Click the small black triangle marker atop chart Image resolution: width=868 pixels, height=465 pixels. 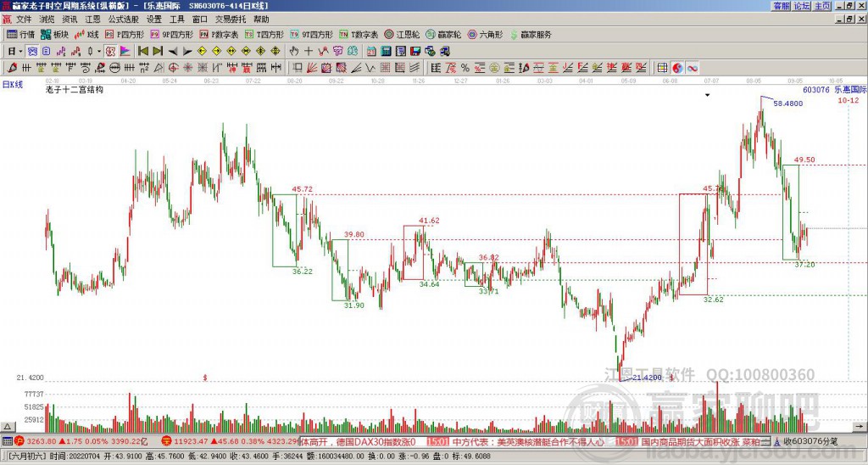click(707, 95)
